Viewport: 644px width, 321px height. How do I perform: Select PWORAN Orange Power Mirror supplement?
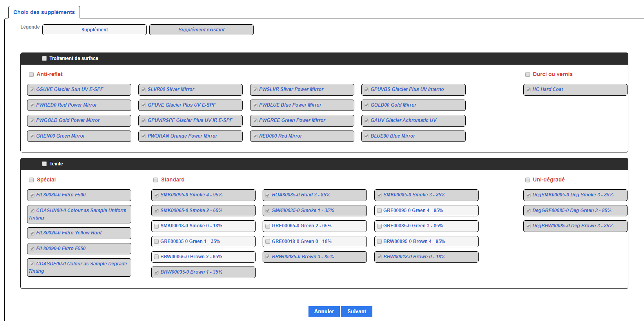click(x=190, y=136)
